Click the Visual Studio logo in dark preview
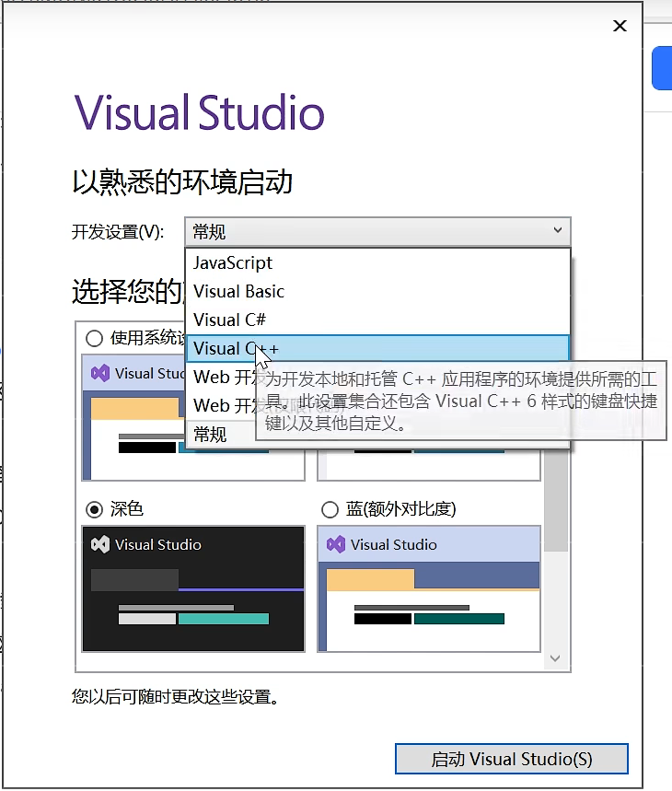This screenshot has height=791, width=672. coord(99,545)
